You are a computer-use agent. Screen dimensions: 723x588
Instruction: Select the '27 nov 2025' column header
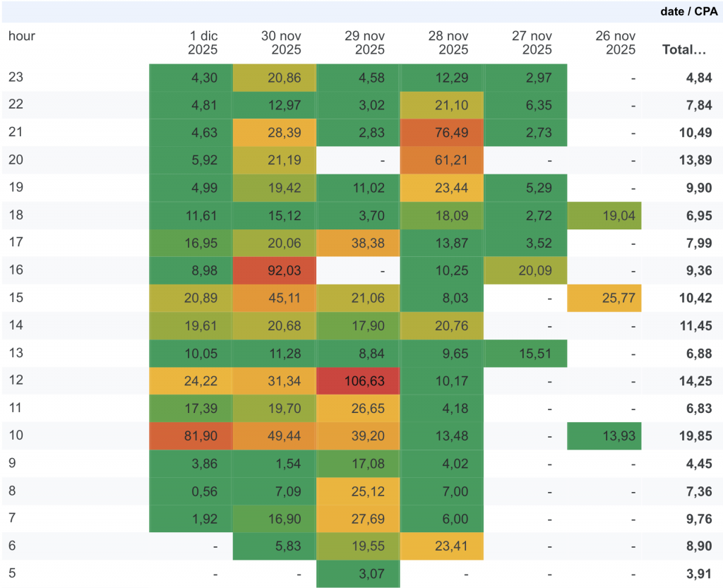pos(531,42)
